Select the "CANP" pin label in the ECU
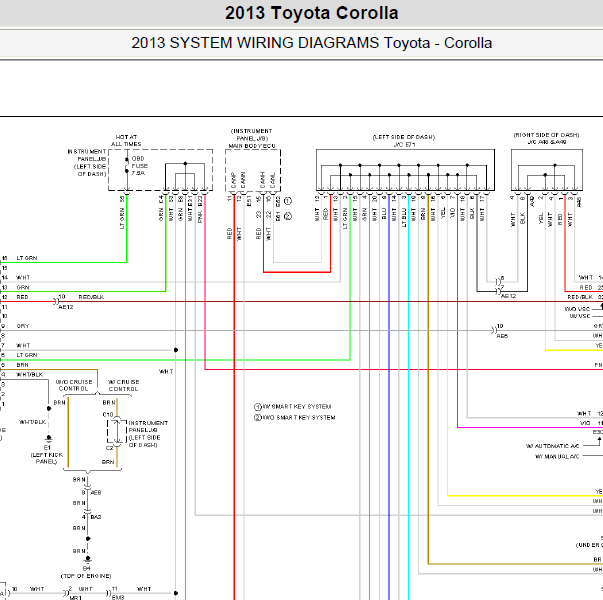Screen dimensions: 603x600 point(233,180)
